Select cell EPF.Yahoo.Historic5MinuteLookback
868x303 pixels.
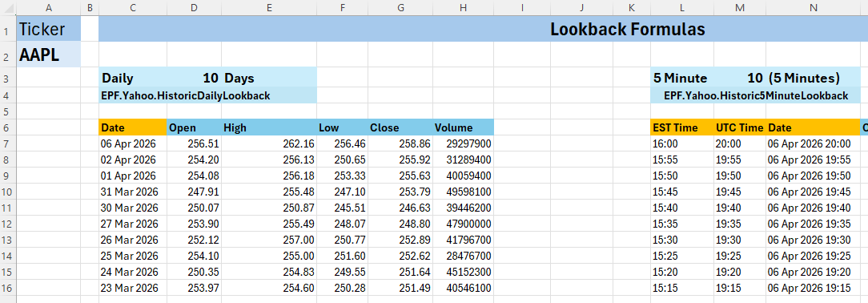click(x=756, y=96)
